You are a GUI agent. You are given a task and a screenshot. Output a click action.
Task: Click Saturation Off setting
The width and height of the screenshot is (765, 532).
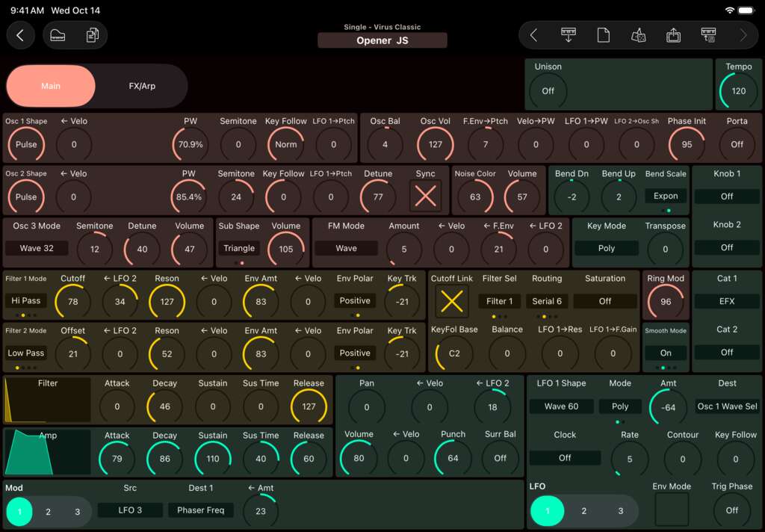[605, 301]
